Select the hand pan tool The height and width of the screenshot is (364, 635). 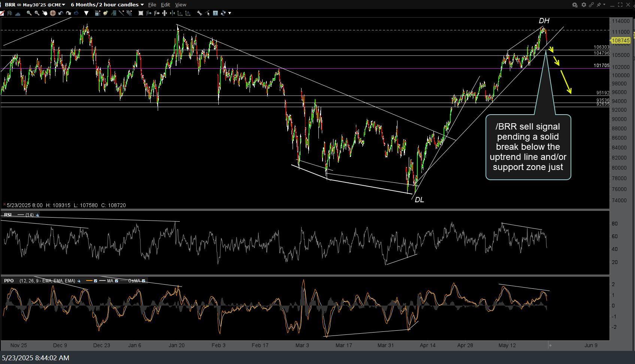pyautogui.click(x=45, y=13)
